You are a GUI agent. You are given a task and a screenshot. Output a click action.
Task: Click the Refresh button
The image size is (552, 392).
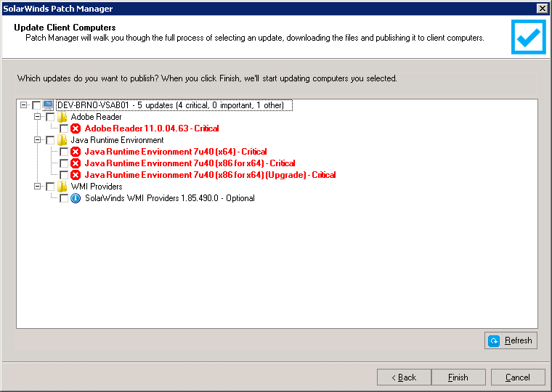tap(511, 340)
